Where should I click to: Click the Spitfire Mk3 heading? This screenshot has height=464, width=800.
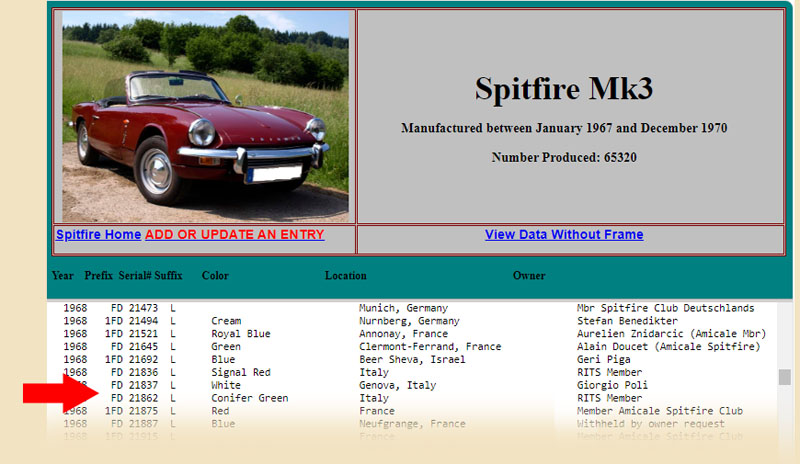pos(563,89)
